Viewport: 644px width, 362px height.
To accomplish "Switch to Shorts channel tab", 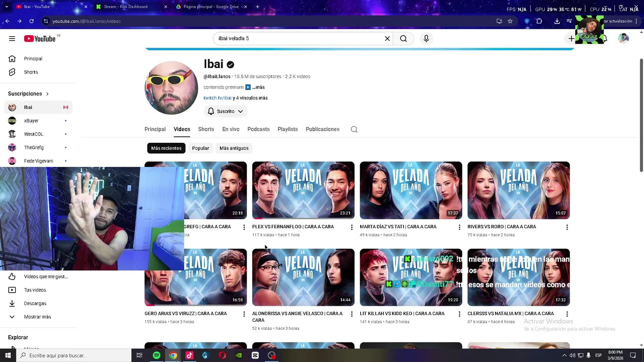I will coord(206,129).
